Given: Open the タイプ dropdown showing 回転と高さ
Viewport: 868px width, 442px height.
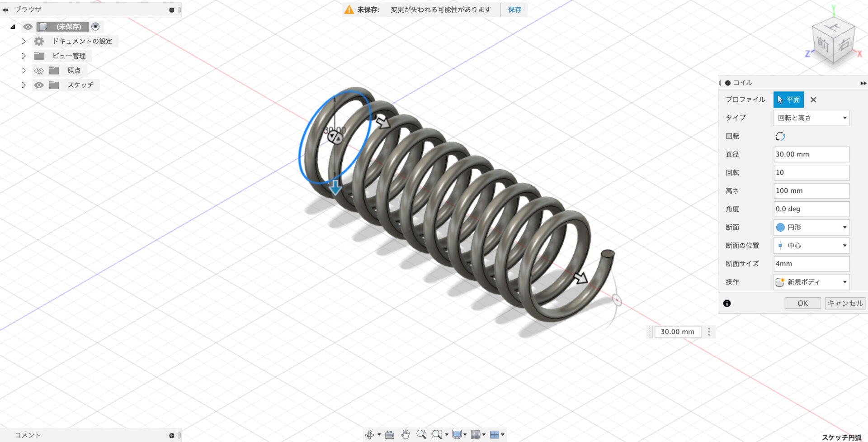Looking at the screenshot, I should [811, 118].
